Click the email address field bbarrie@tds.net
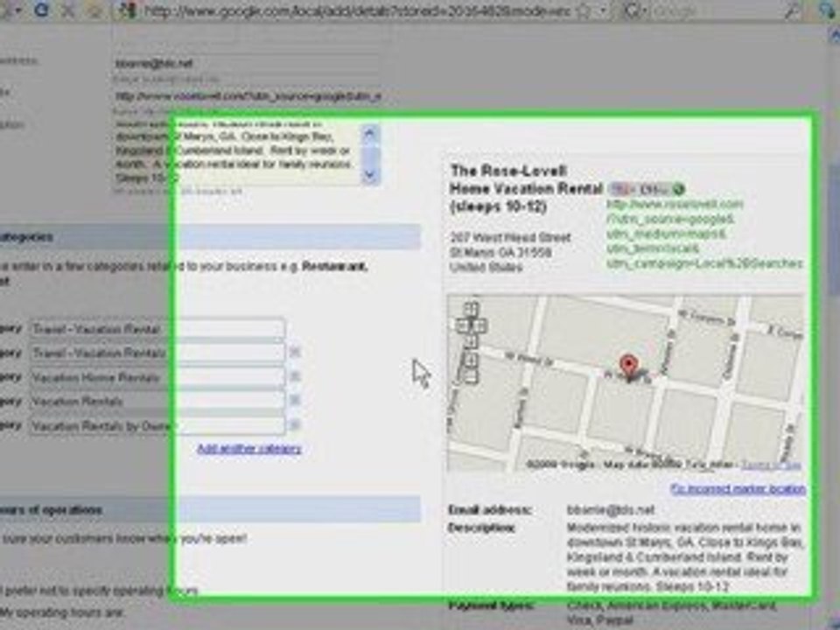840x630 pixels. (x=247, y=63)
